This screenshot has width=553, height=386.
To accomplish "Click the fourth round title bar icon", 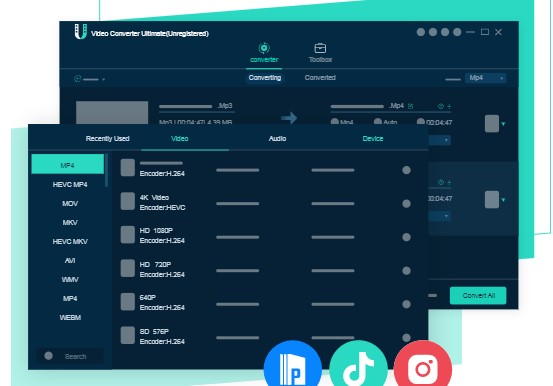I will click(457, 32).
